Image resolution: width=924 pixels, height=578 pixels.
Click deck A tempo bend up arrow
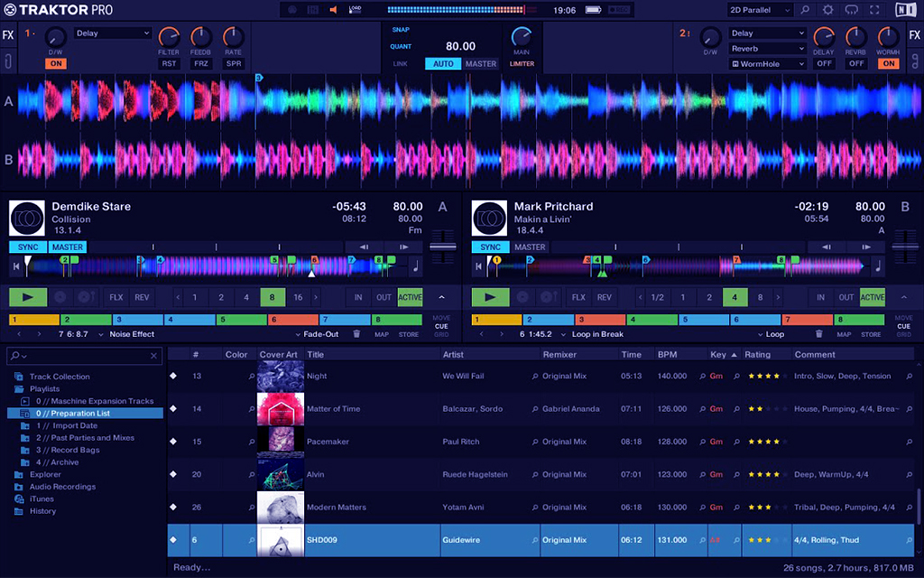click(x=403, y=247)
